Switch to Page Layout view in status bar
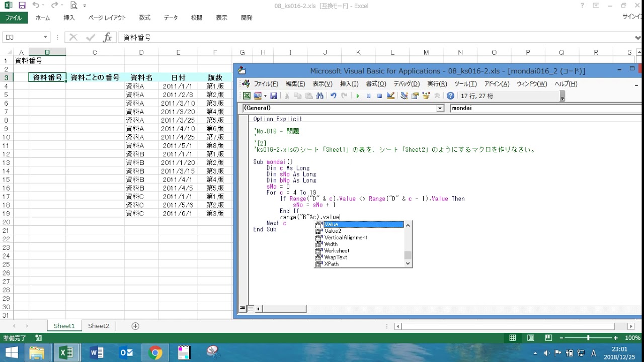This screenshot has height=362, width=644. (x=530, y=338)
